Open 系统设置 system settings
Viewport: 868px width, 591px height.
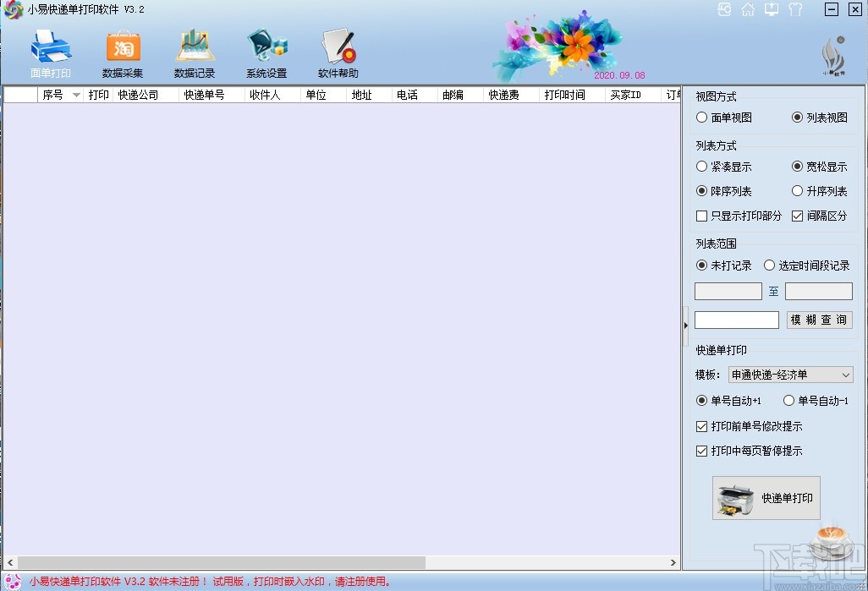click(266, 52)
